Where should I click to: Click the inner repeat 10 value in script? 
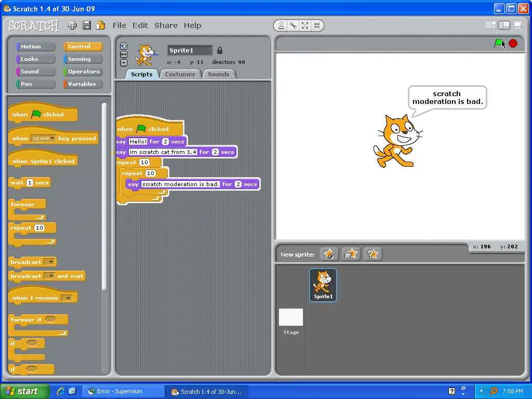[x=150, y=174]
